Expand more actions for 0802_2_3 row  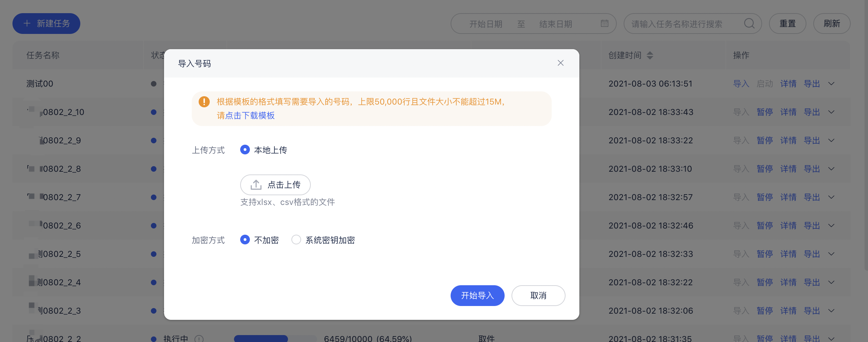(831, 311)
